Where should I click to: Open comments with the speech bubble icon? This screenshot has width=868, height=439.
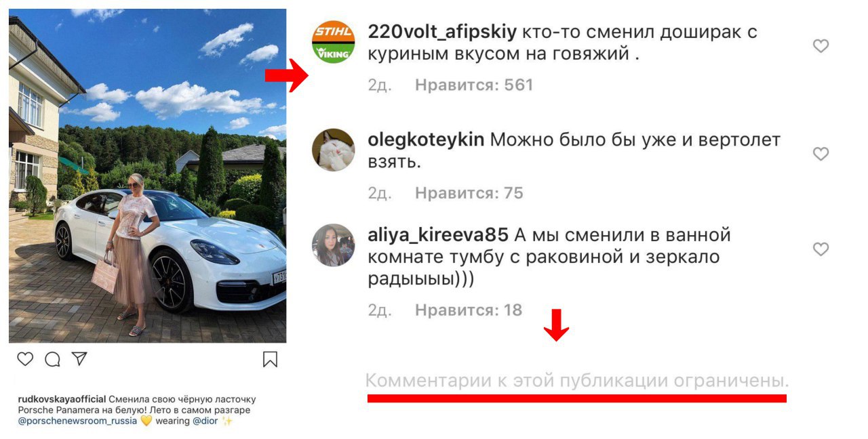pyautogui.click(x=52, y=359)
